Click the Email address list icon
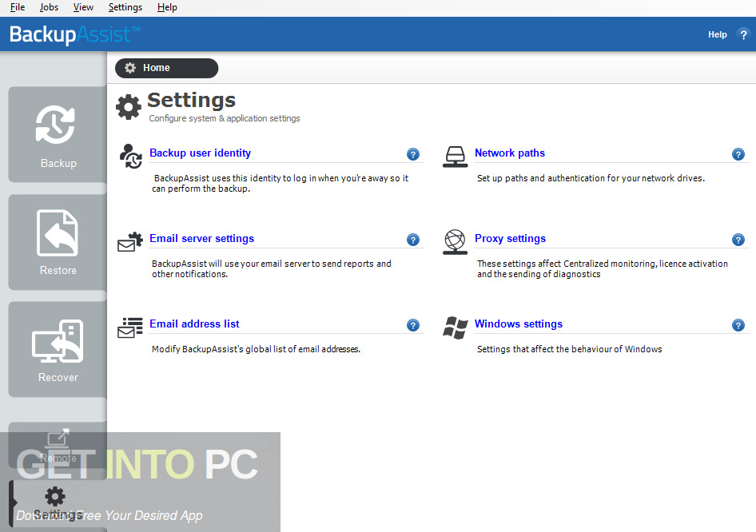The height and width of the screenshot is (532, 756). click(130, 328)
